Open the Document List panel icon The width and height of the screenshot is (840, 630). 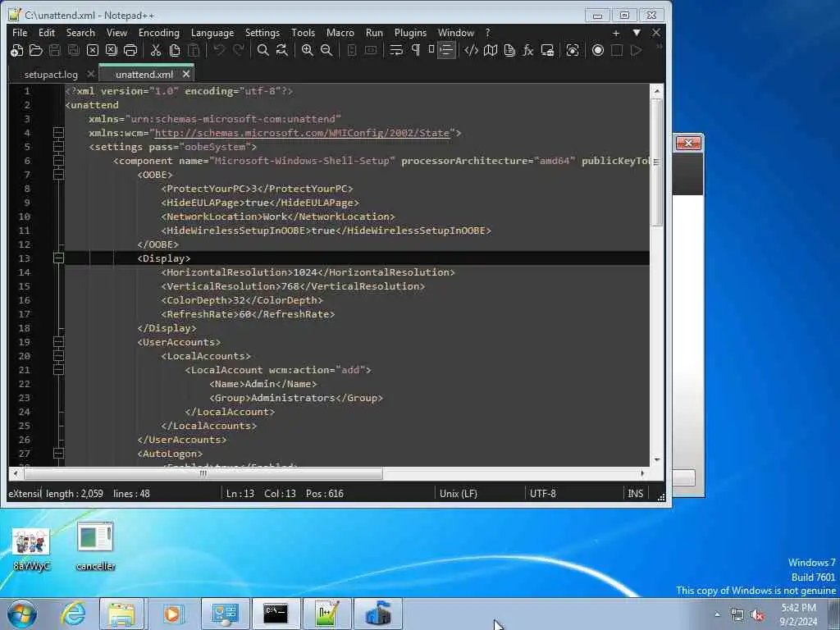point(509,50)
